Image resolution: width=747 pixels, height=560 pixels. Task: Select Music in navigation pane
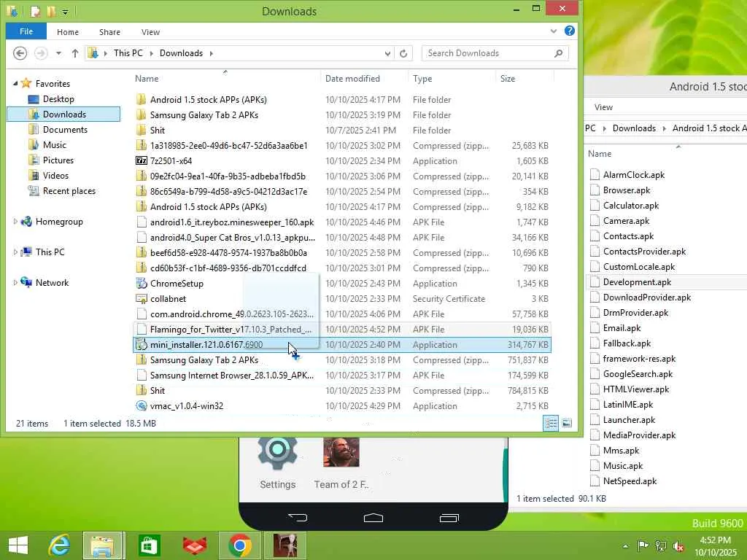click(x=54, y=145)
